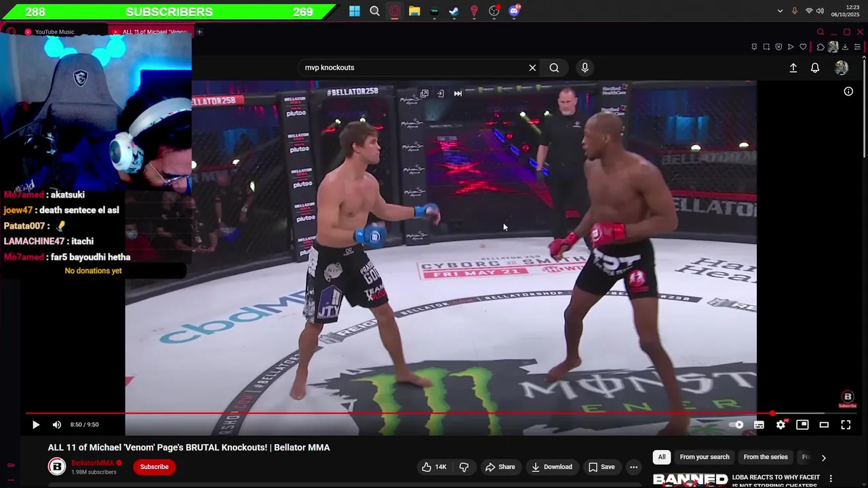Like the video with 14K likes
The width and height of the screenshot is (868, 488).
tap(434, 467)
